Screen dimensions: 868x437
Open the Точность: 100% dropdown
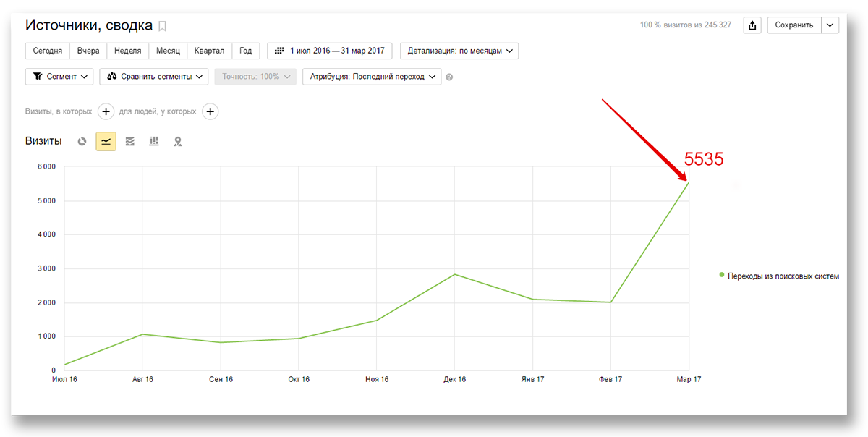[255, 76]
